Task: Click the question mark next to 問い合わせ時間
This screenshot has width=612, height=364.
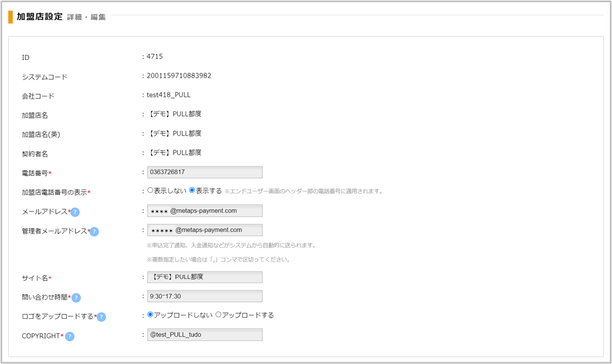Action: (x=76, y=298)
